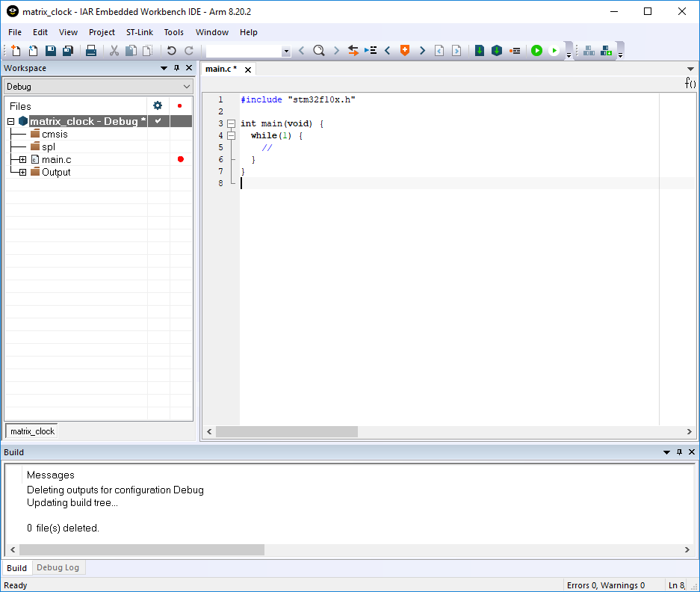Click the editor horizontal scrollbar thumb

[x=287, y=431]
